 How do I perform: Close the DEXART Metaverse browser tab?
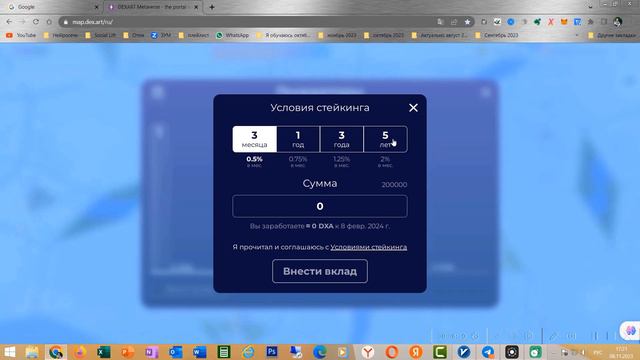[x=196, y=7]
